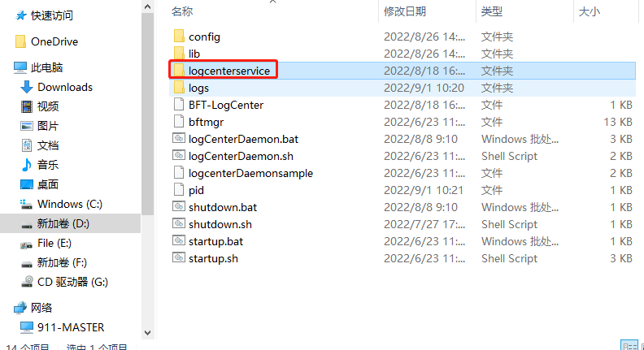Screen dimensions: 644x350
Task: Click the navigation pane scroll up arrow
Action: 148,6
